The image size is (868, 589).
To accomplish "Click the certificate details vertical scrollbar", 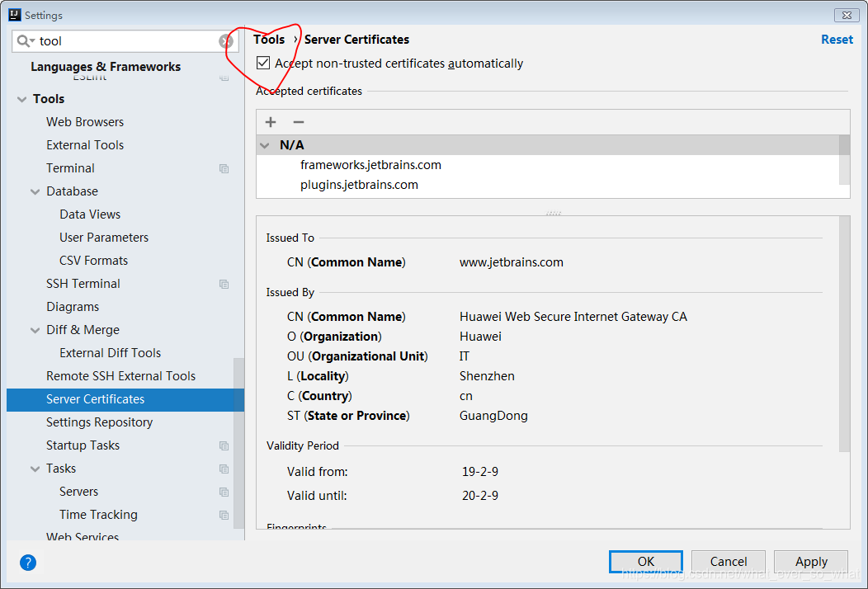I will coord(844,334).
